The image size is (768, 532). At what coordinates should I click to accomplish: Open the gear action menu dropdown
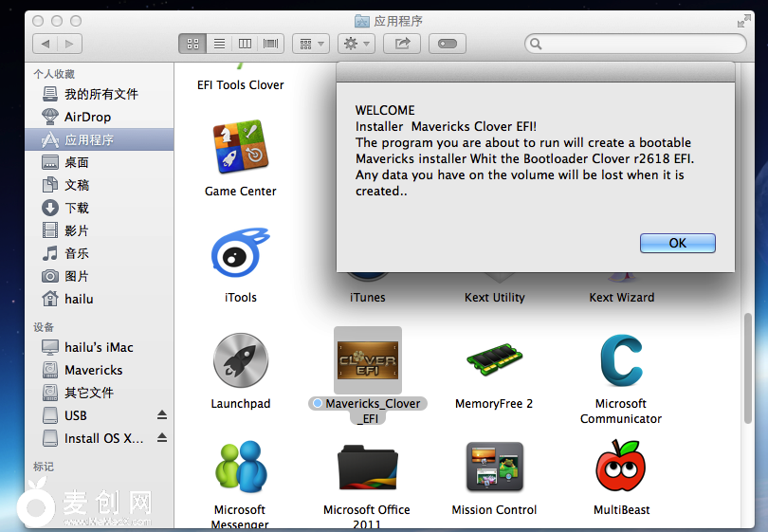tap(356, 44)
